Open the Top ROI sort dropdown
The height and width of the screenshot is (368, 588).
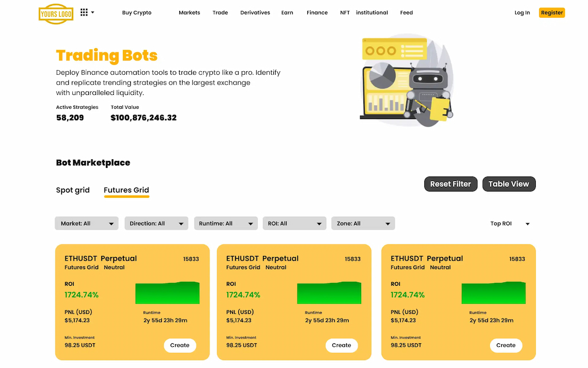[509, 224]
